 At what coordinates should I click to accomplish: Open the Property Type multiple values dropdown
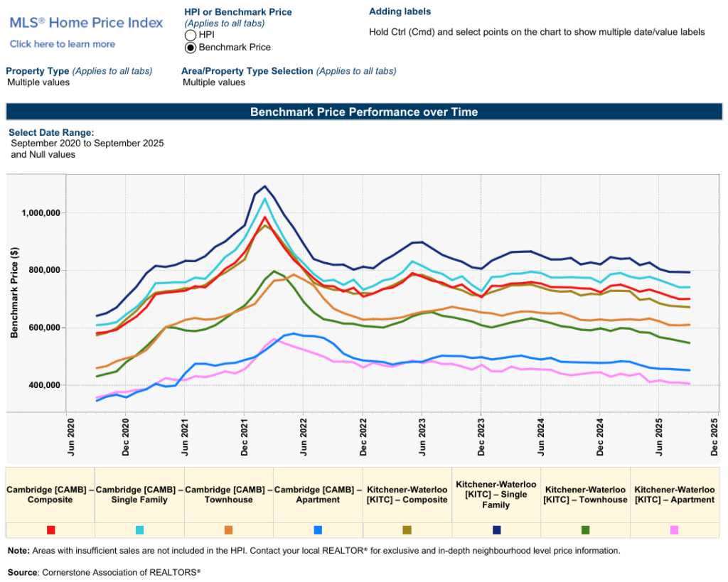38,82
